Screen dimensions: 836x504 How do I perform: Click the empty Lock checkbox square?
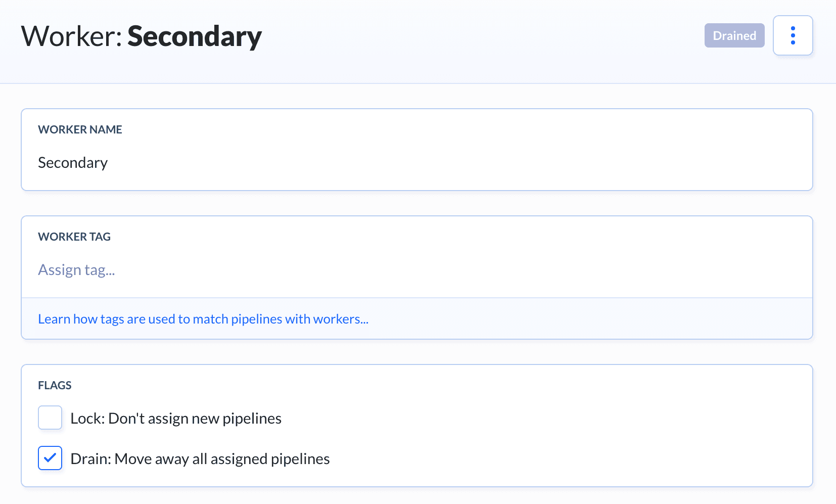(x=50, y=418)
